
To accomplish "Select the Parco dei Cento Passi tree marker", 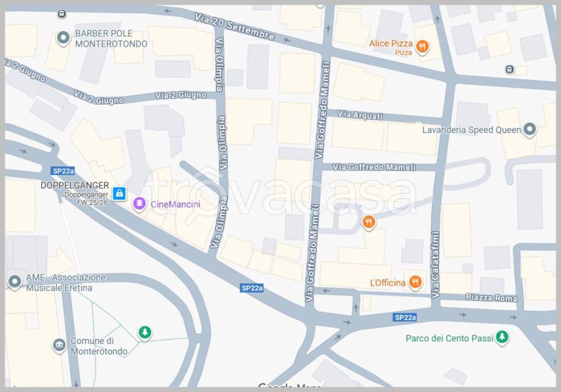I will click(x=502, y=337).
